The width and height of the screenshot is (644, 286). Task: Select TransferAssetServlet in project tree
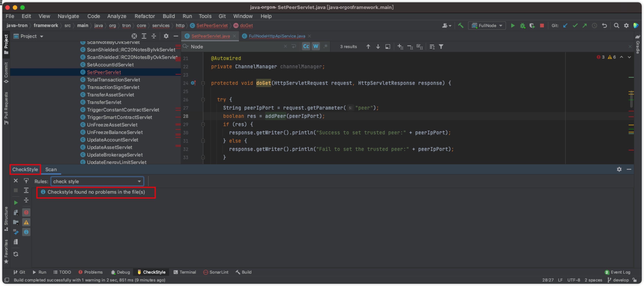[x=110, y=95]
